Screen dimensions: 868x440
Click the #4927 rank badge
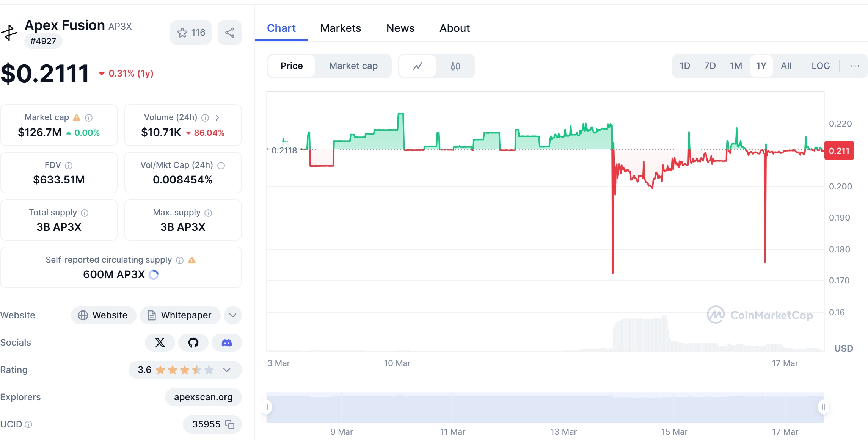43,41
